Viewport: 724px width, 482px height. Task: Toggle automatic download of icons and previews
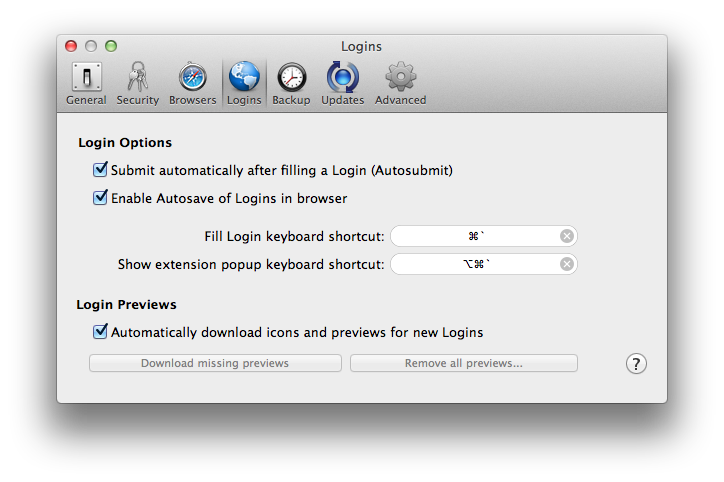pos(100,332)
